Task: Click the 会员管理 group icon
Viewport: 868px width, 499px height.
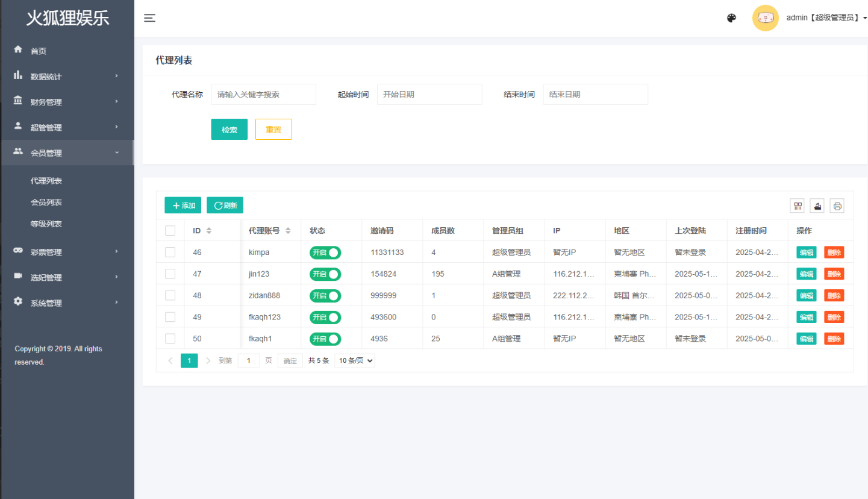Action: click(18, 151)
